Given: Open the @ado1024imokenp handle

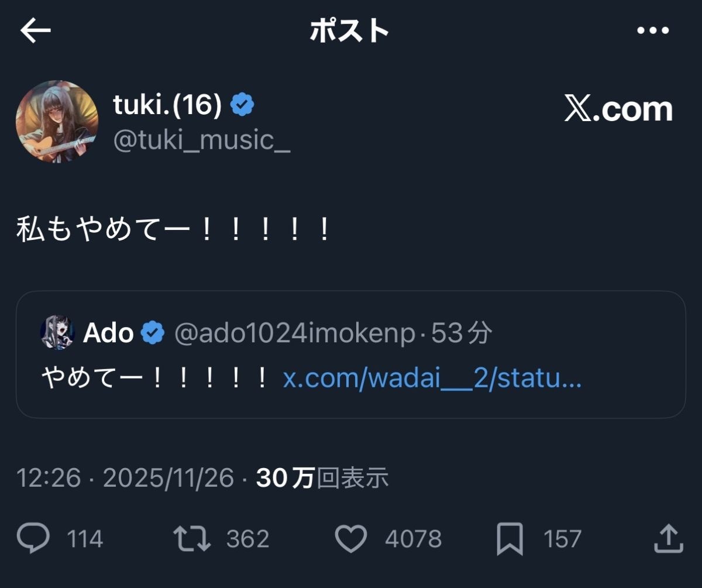Looking at the screenshot, I should coord(295,333).
